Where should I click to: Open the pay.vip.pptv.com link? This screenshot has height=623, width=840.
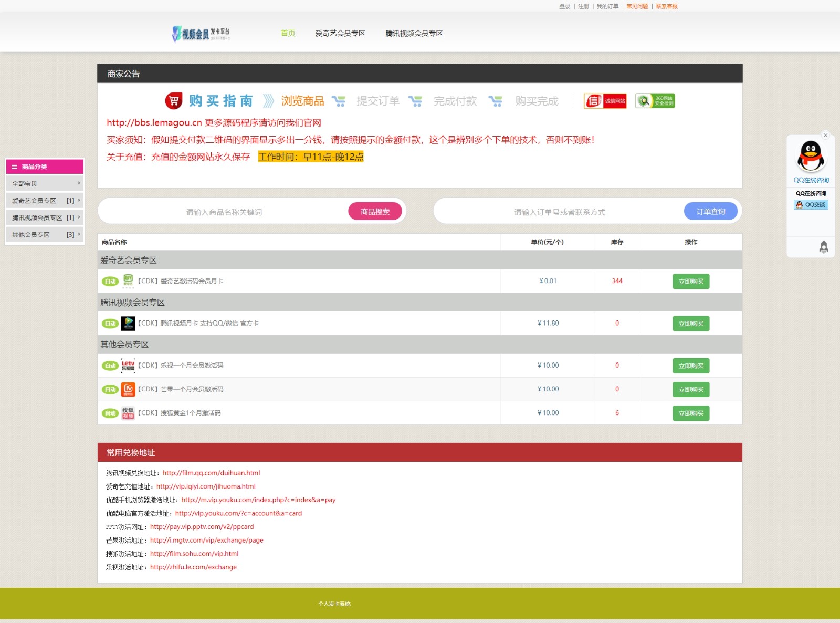coord(202,527)
